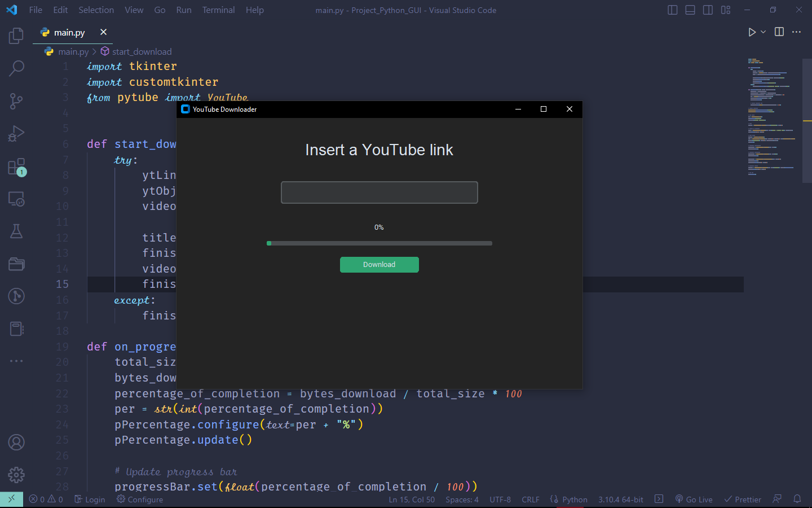This screenshot has height=508, width=812.
Task: Open the Git Graph circular icon
Action: click(x=16, y=296)
